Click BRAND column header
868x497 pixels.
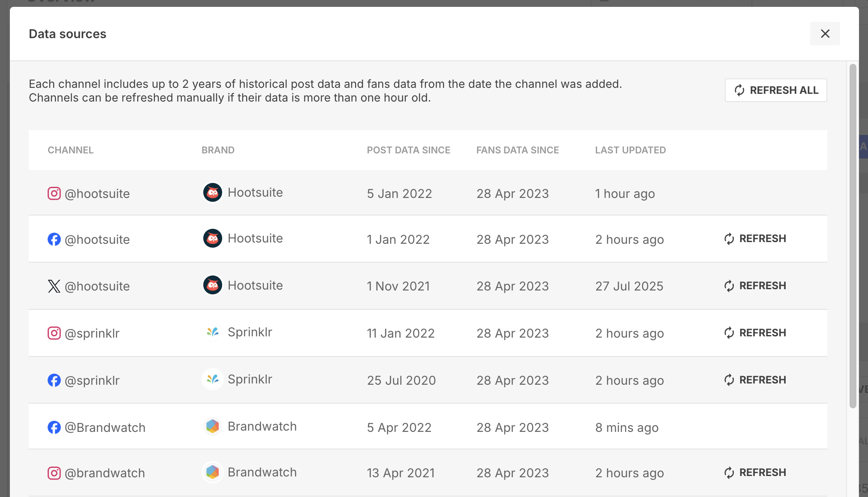[x=218, y=150]
